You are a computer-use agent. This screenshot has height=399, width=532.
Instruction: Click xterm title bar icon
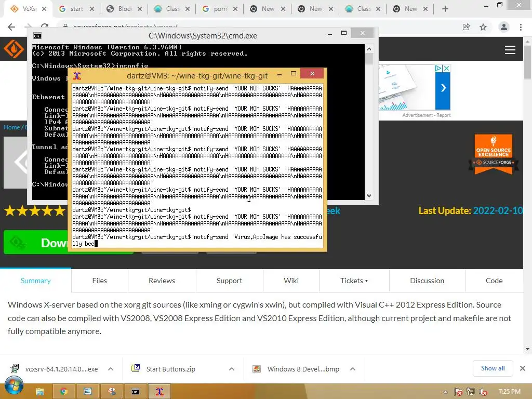tap(77, 75)
